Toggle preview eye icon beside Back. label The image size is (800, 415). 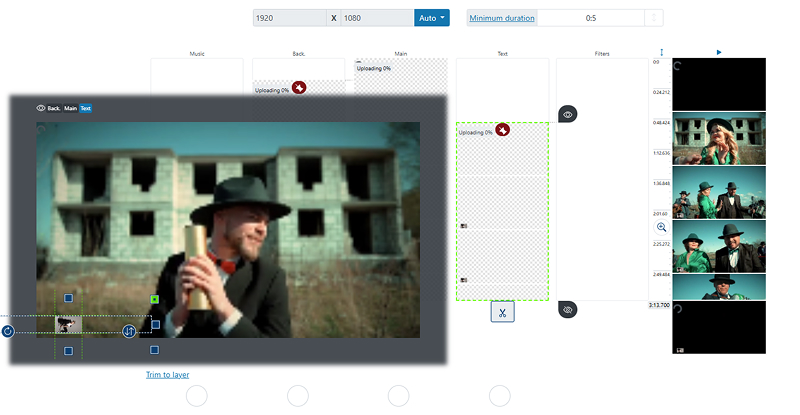click(x=41, y=108)
